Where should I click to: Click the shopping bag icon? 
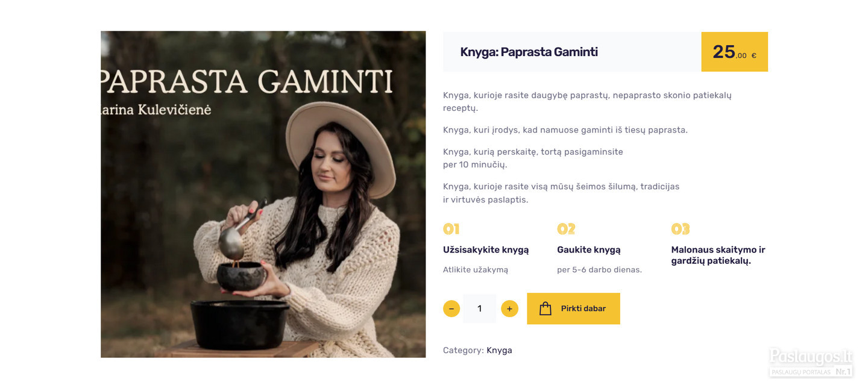546,308
